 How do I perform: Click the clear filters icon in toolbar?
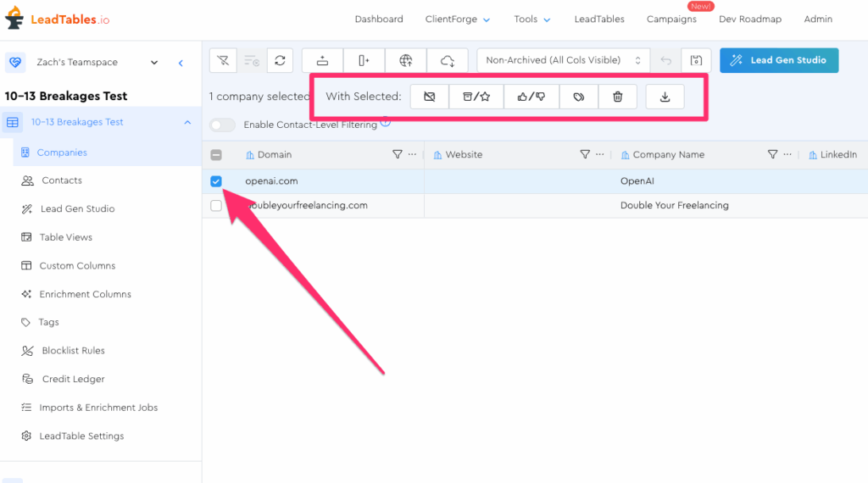click(x=223, y=60)
